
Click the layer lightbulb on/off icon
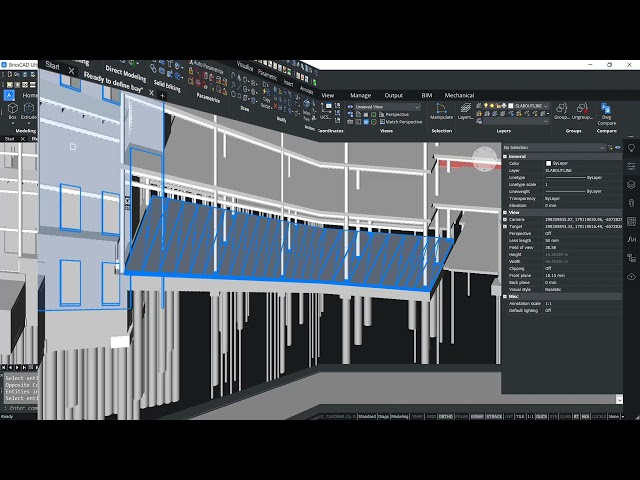pos(486,106)
